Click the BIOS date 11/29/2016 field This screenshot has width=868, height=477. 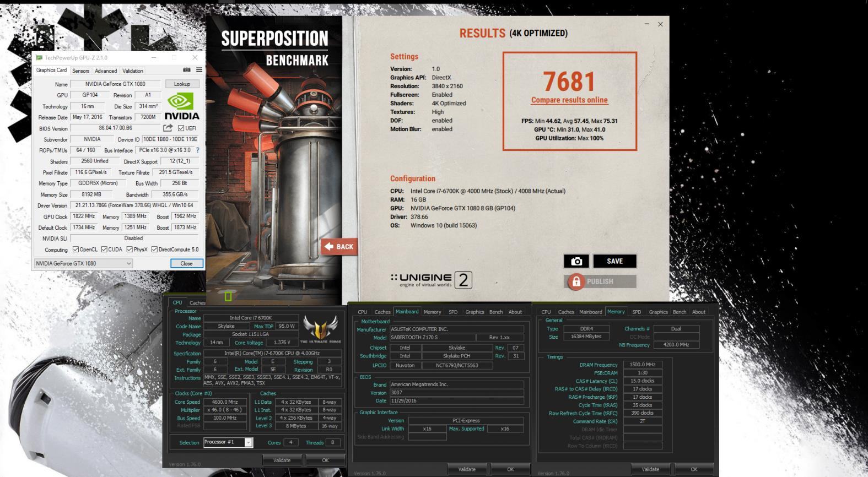click(456, 401)
